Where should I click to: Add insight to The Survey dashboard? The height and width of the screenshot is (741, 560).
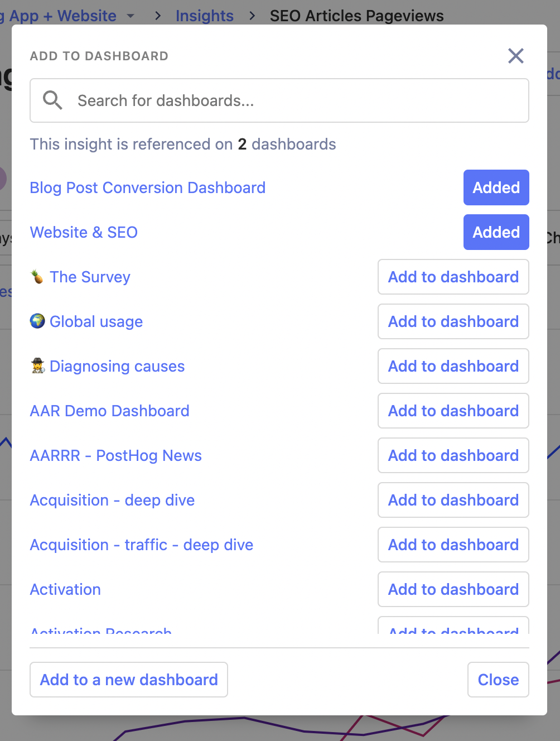[x=453, y=277]
